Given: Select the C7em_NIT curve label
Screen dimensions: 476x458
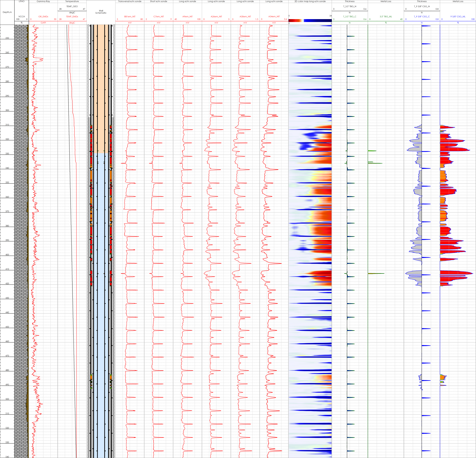Looking at the screenshot, I should click(x=159, y=17).
